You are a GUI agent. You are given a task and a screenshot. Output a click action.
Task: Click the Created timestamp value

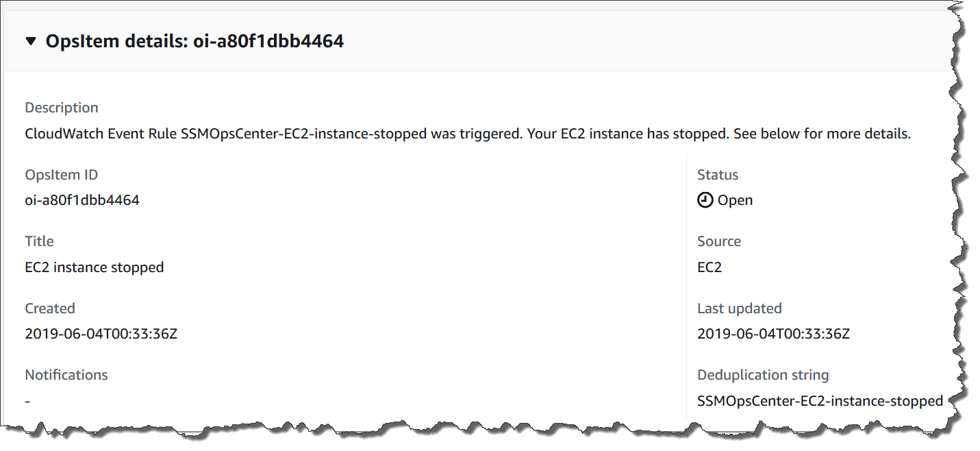(101, 334)
